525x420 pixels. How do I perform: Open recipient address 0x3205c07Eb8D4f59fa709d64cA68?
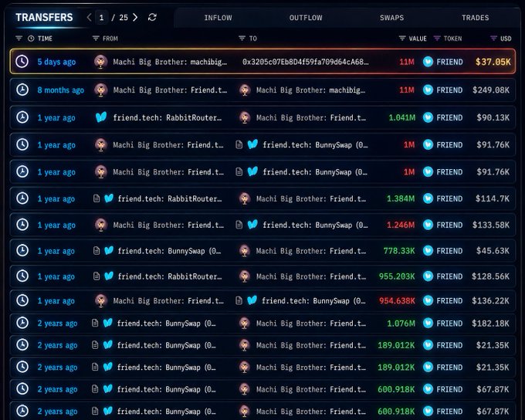tap(306, 62)
